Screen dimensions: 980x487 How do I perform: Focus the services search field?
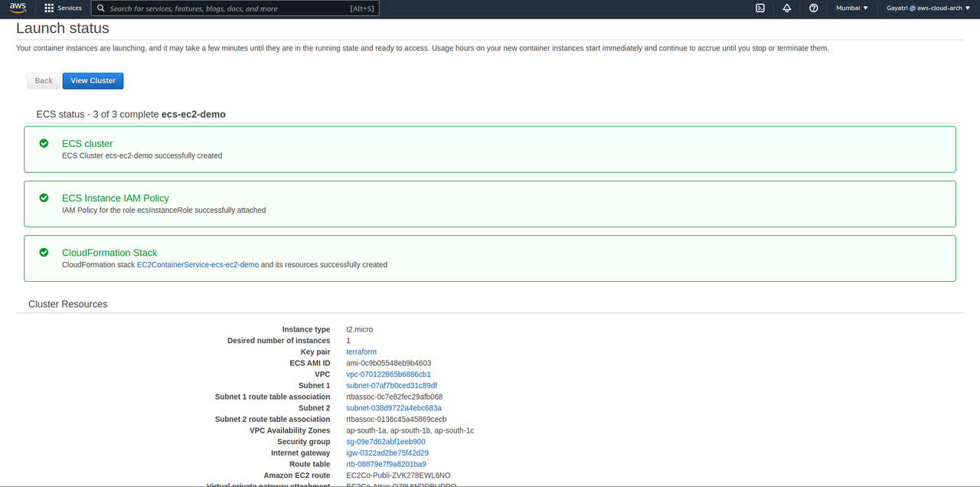235,8
